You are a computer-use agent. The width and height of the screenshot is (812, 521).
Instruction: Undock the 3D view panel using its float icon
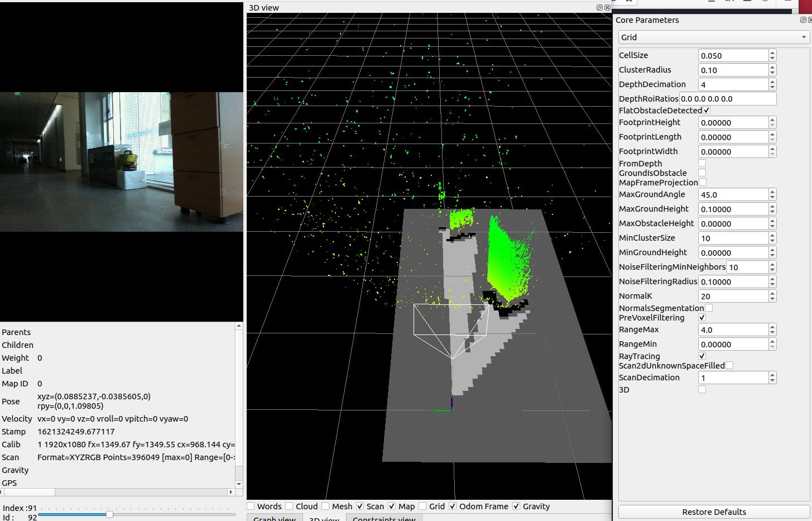[x=599, y=8]
